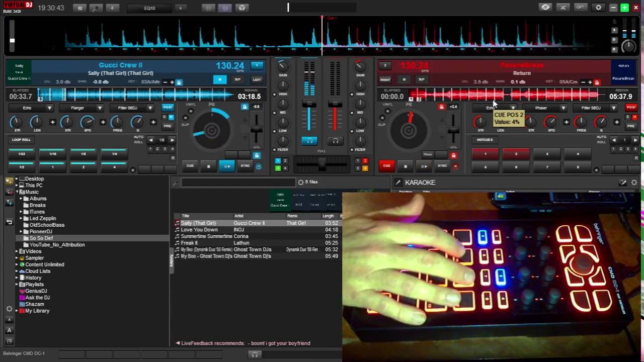Screen dimensions: 644x362
Task: Click left deck pitch lock above slider
Action: (245, 107)
